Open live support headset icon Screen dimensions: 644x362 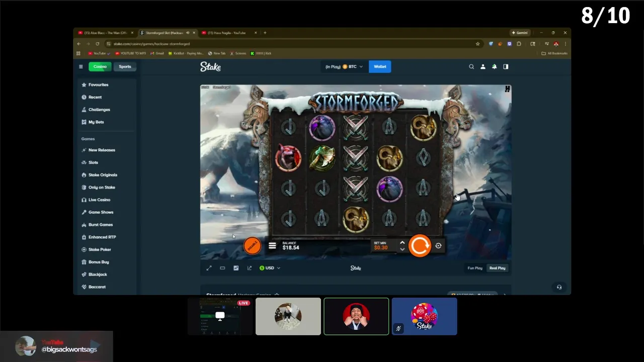click(x=559, y=287)
